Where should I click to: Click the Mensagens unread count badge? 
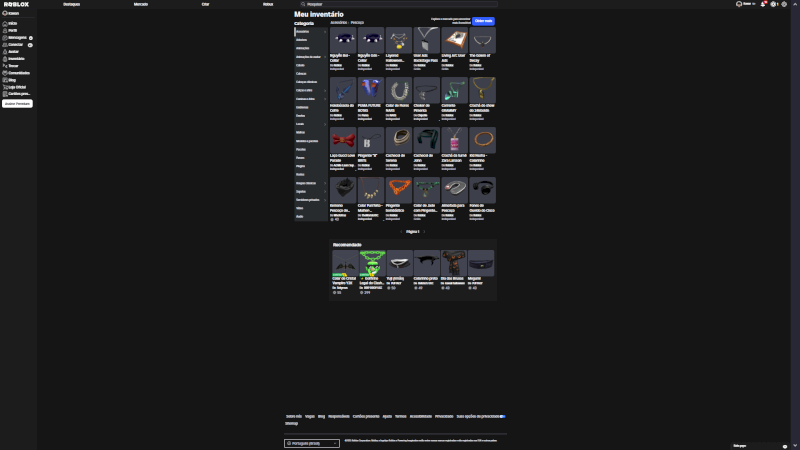pos(31,38)
